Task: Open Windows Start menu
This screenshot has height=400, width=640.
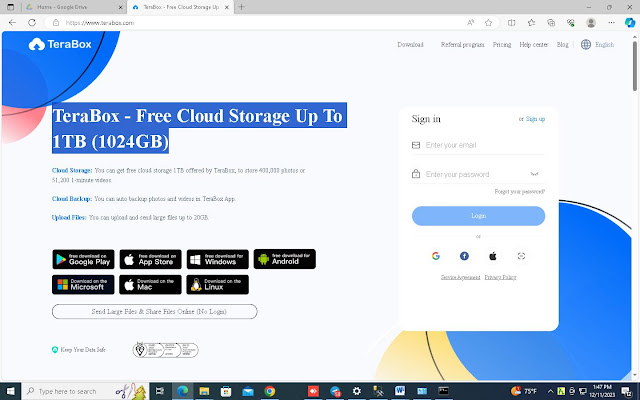Action: click(10, 391)
